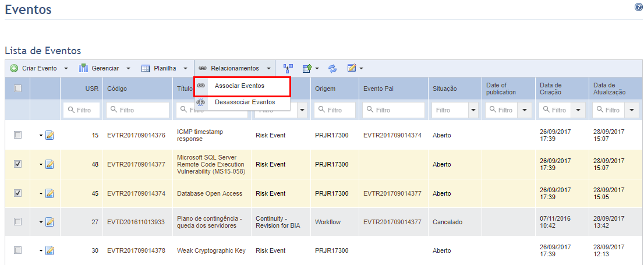Image resolution: width=644 pixels, height=265 pixels.
Task: Click the edit columns toolbar icon
Action: pyautogui.click(x=352, y=68)
